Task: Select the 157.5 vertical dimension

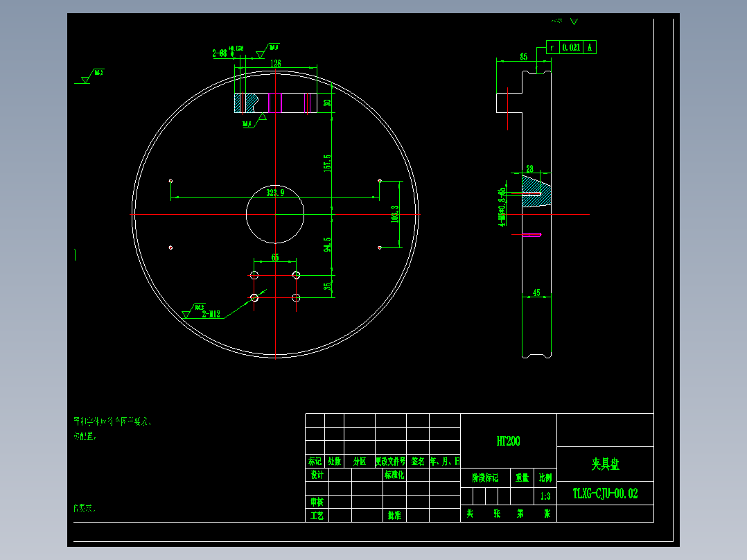Action: click(x=327, y=163)
